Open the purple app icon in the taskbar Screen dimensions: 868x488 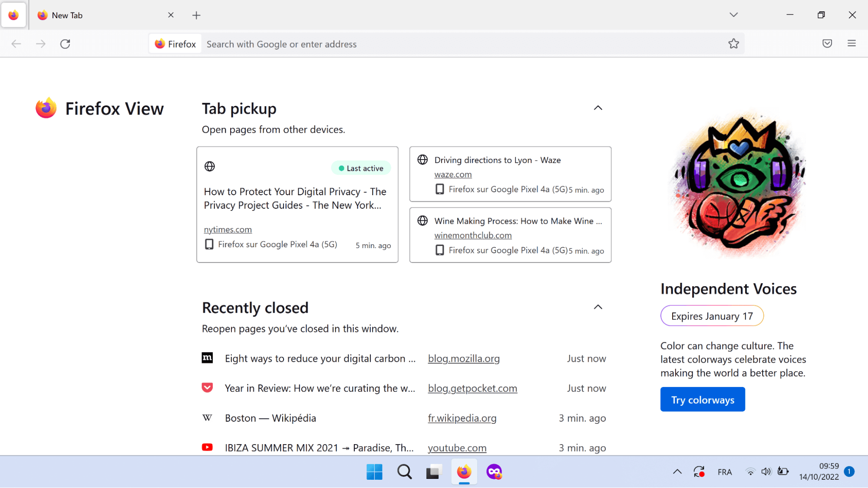click(494, 472)
